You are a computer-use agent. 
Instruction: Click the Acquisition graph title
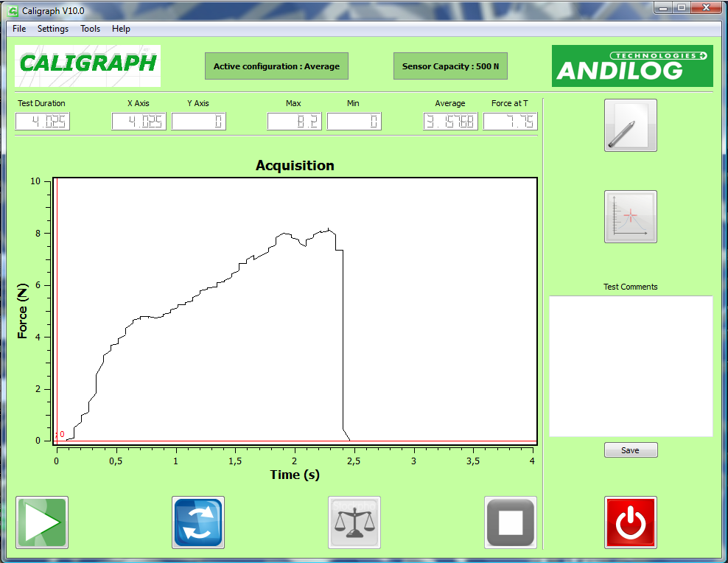tap(295, 165)
